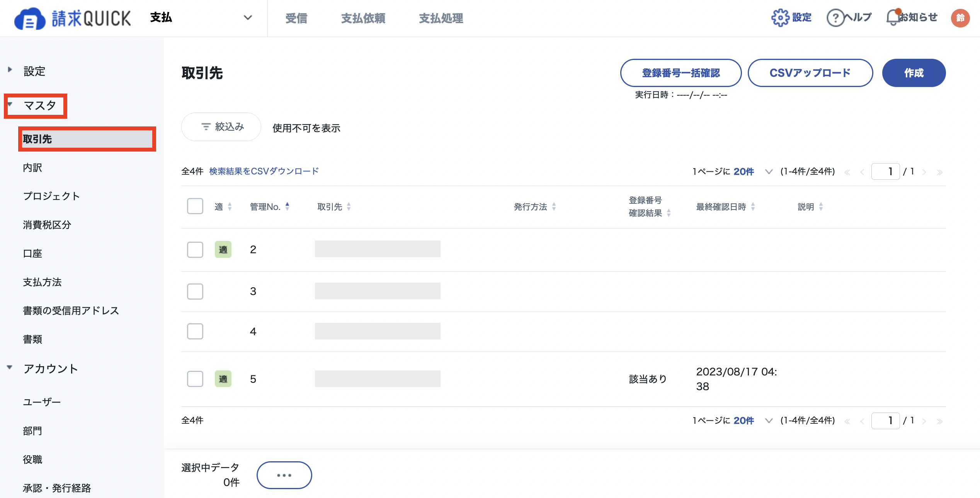Check the checkbox for row No. 5
Viewport: 980px width, 498px height.
195,379
